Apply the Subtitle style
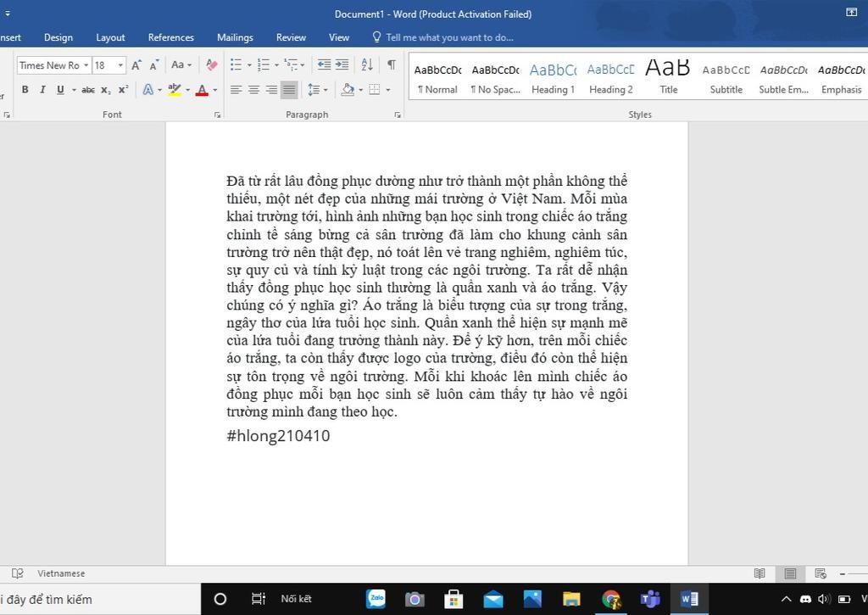868x615 pixels. pos(726,78)
